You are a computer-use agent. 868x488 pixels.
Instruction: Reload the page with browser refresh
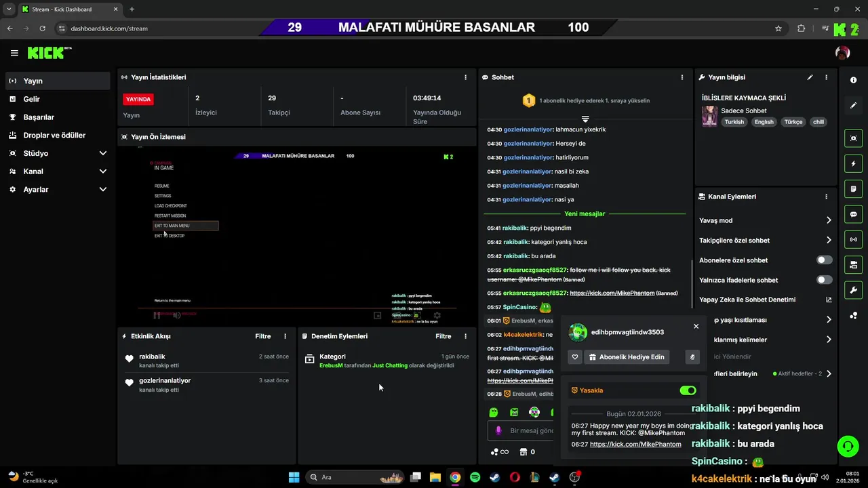tap(43, 28)
